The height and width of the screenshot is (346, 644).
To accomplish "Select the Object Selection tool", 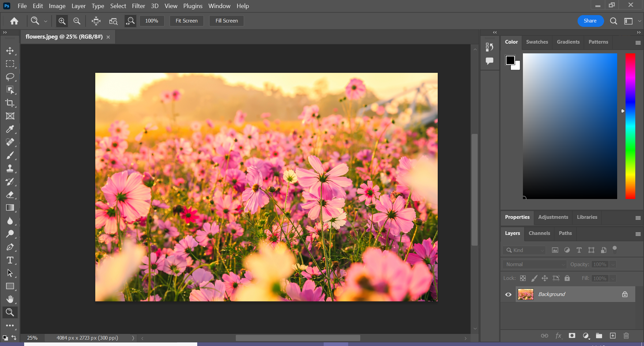I will [10, 90].
